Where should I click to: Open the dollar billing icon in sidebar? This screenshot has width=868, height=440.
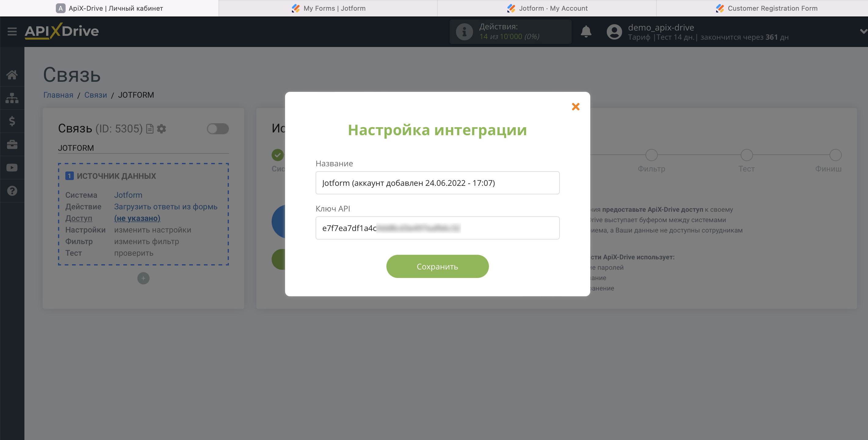(12, 121)
